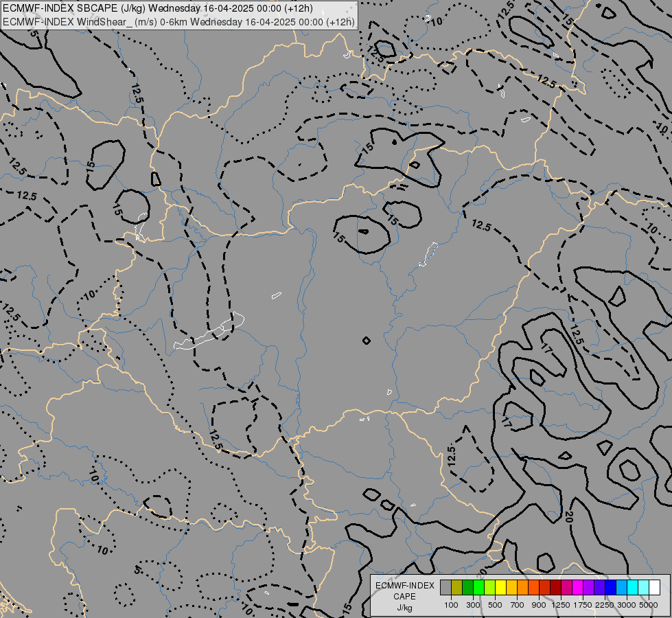672x618 pixels.
Task: Click the dotted contour label 5
Action: (x=138, y=569)
